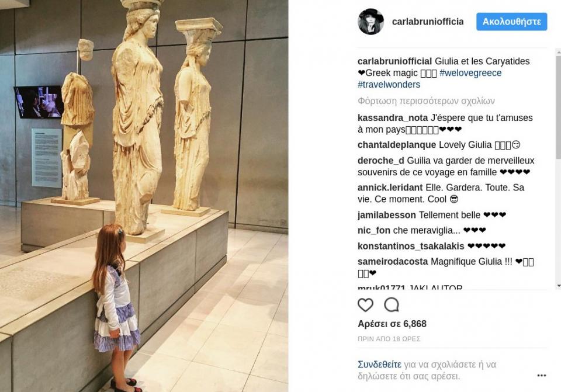Click the scrollbar down arrow in comments
561x392 pixels.
click(x=559, y=286)
